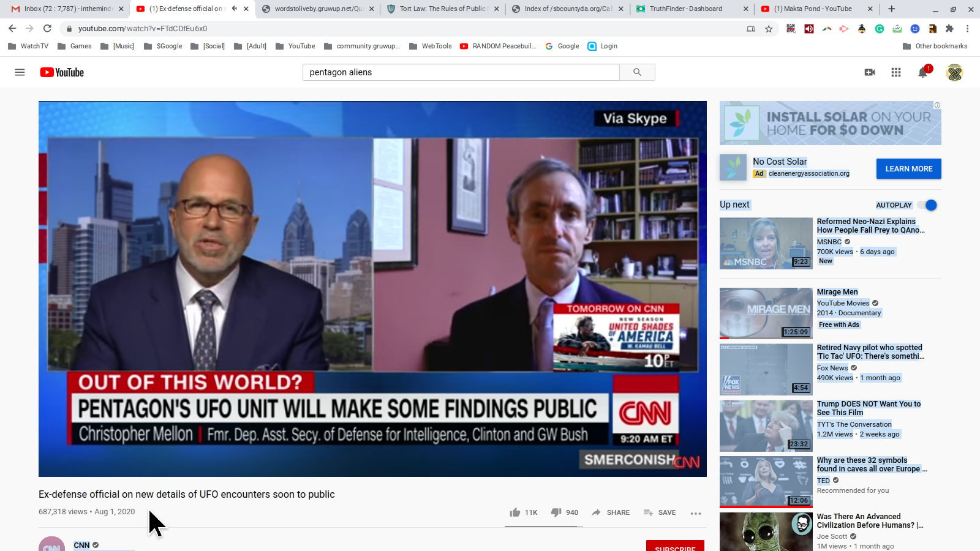Switch to the Makta Pond YouTube tab
Screen dimensions: 980x551
tap(818, 9)
